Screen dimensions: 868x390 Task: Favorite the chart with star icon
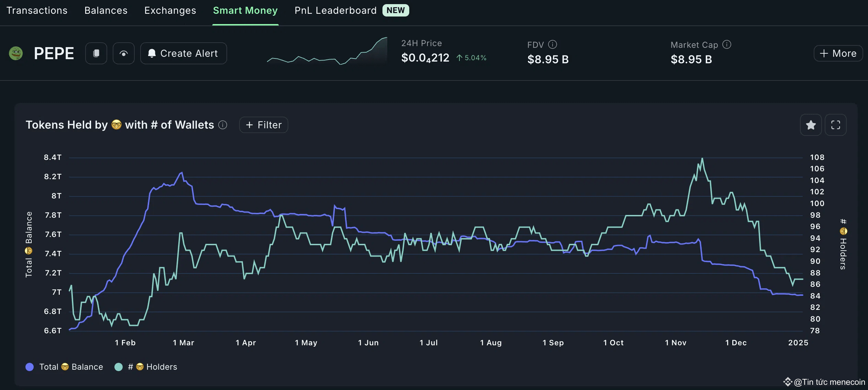(x=811, y=125)
